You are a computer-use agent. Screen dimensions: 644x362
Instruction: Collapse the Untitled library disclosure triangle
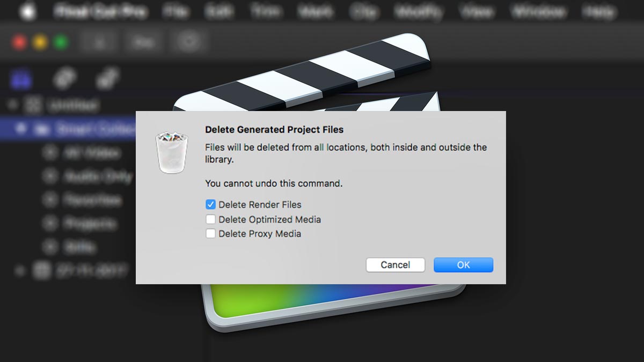12,106
